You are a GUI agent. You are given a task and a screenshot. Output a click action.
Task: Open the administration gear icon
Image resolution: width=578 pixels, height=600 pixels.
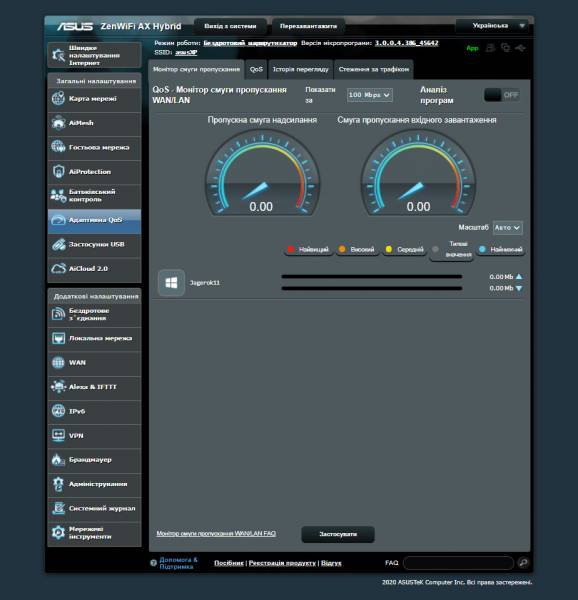tap(58, 484)
